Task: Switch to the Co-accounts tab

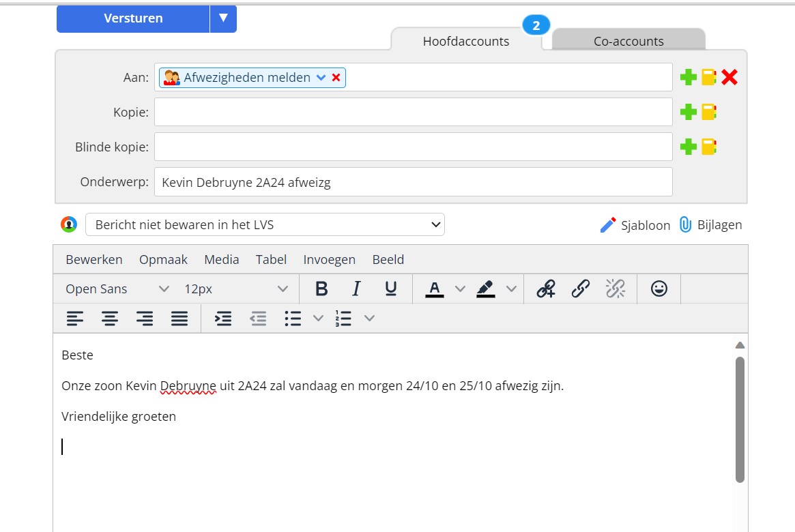Action: point(628,41)
